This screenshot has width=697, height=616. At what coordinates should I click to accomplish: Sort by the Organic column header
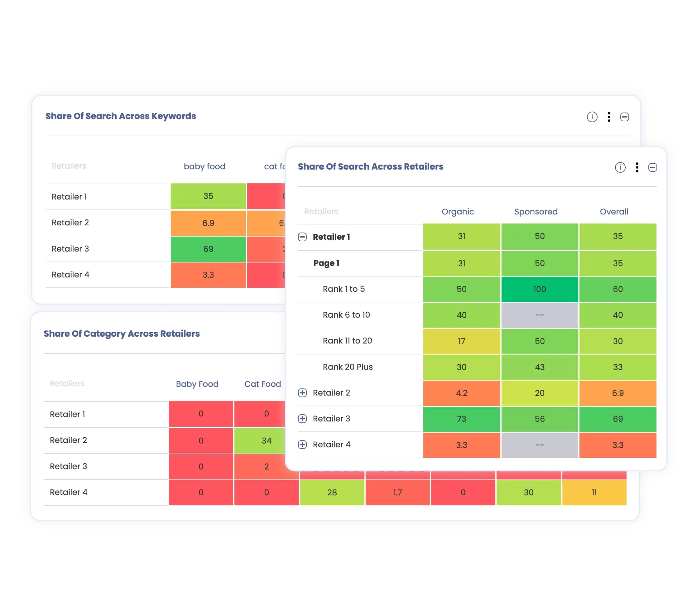pyautogui.click(x=458, y=211)
